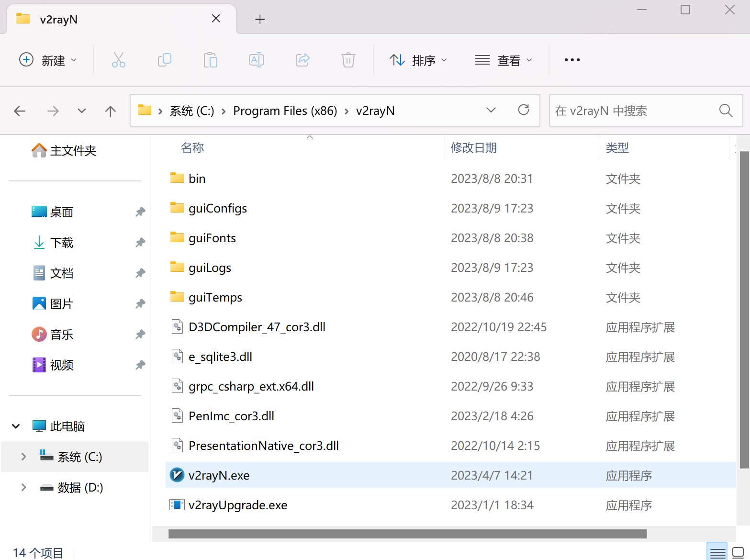Screen dimensions: 750x560
Task: Close the v2rayN tab
Action: 216,19
